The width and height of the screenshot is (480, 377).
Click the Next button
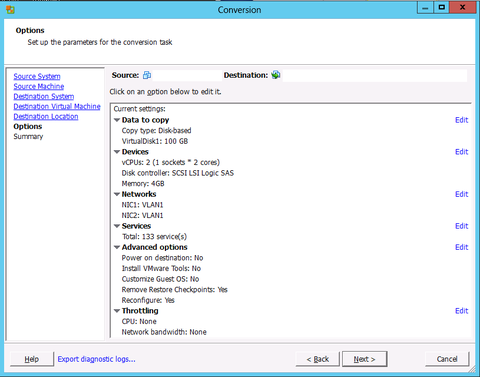click(365, 359)
